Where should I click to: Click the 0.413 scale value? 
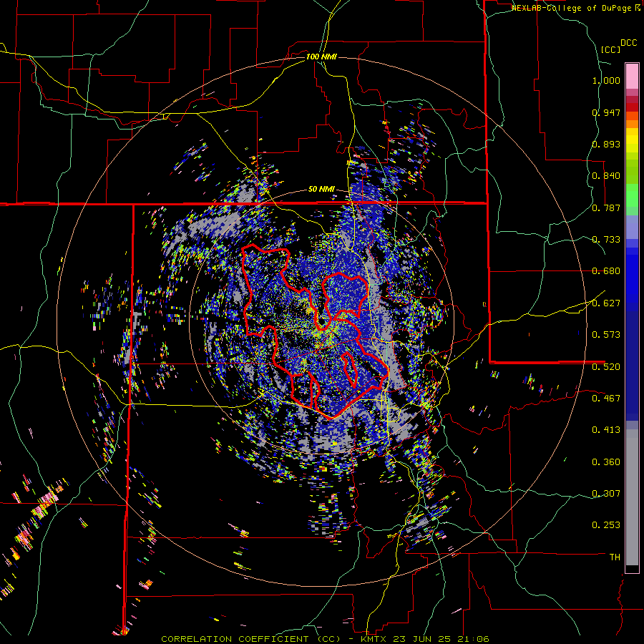click(x=606, y=430)
